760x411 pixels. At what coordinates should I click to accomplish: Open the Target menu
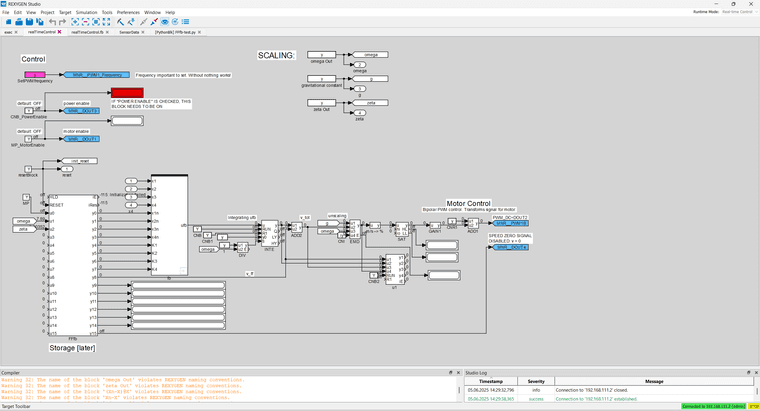pos(65,12)
